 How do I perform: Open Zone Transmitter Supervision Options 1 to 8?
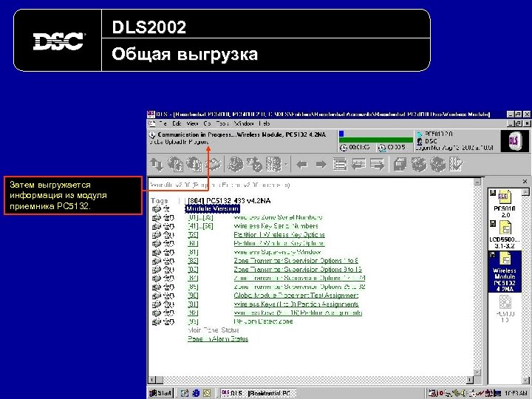[296, 261]
